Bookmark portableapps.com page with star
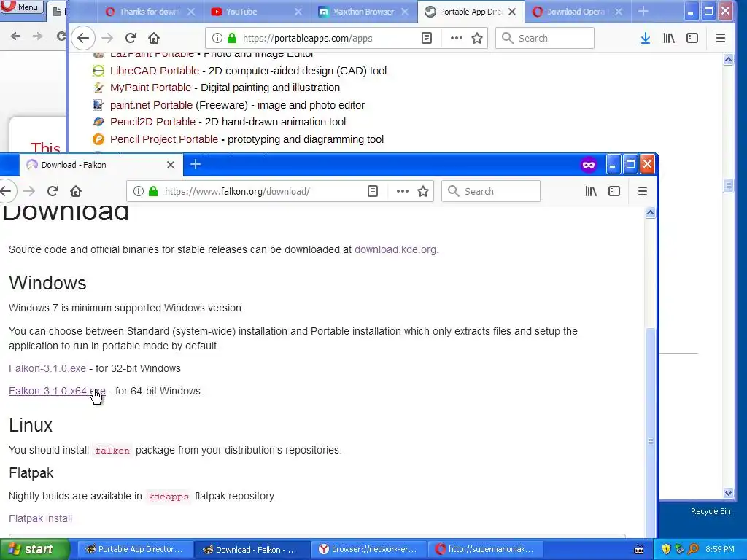 [477, 38]
